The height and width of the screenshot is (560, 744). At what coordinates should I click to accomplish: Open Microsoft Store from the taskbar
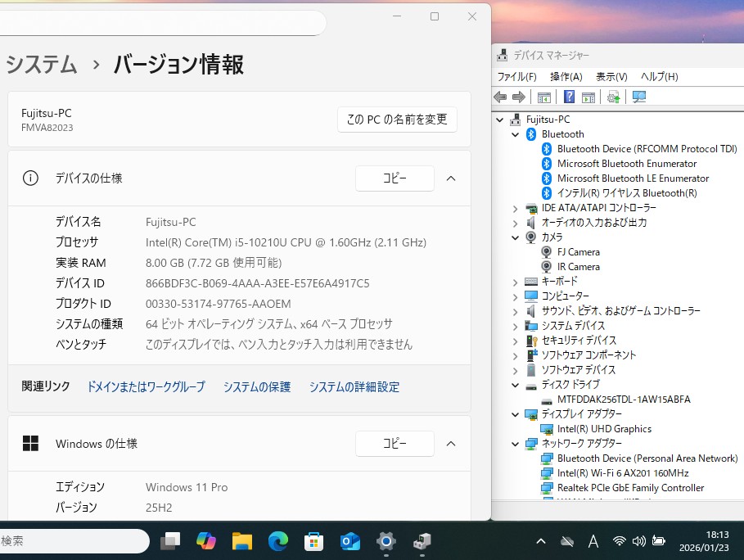click(x=313, y=541)
